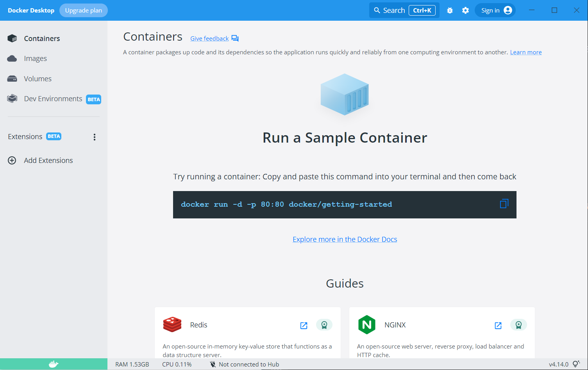Click the Search field
This screenshot has height=370, width=588.
[394, 10]
